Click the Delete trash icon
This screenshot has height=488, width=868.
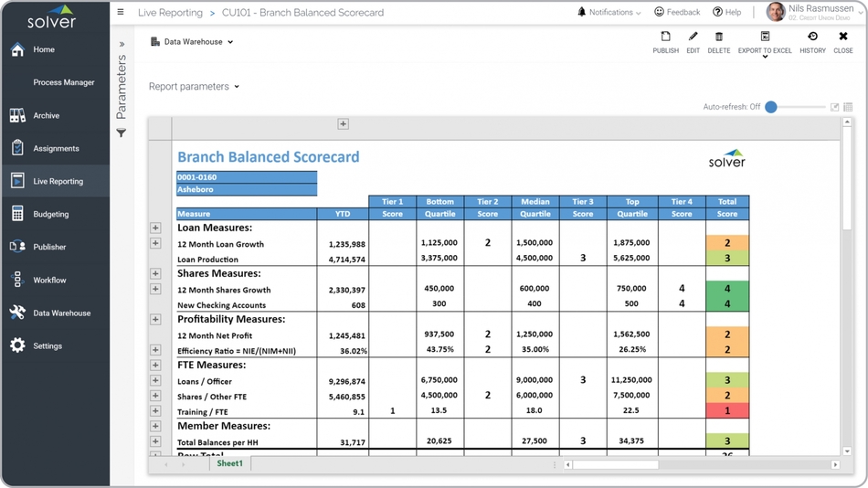click(x=718, y=37)
